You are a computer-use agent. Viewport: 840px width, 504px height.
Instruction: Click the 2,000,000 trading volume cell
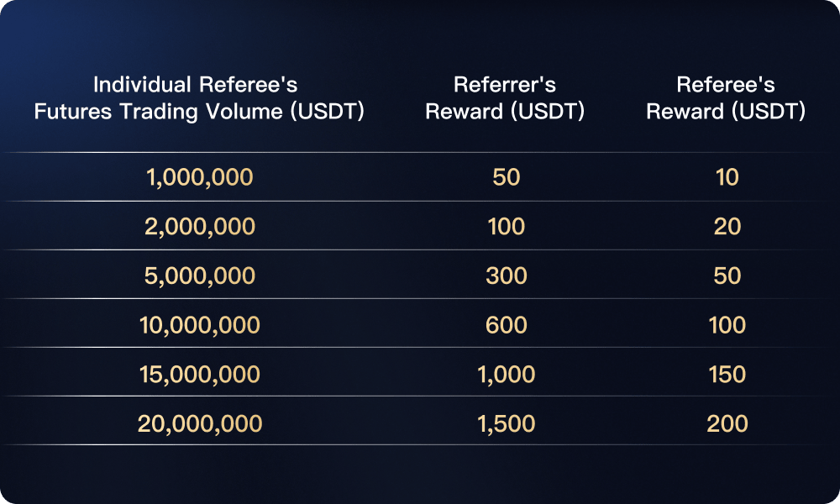(200, 227)
